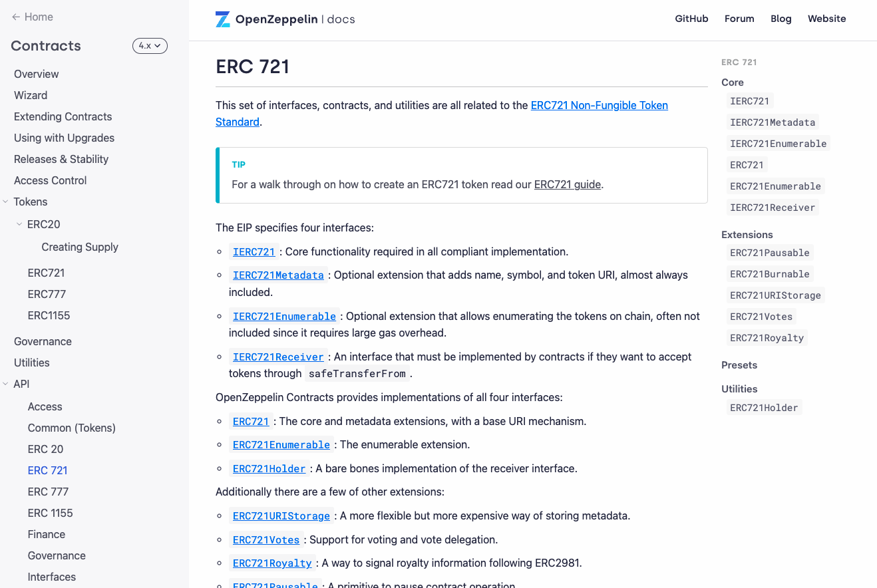Select the IERC721 reference in the right sidebar
Viewport: 877px width, 588px height.
coord(749,100)
